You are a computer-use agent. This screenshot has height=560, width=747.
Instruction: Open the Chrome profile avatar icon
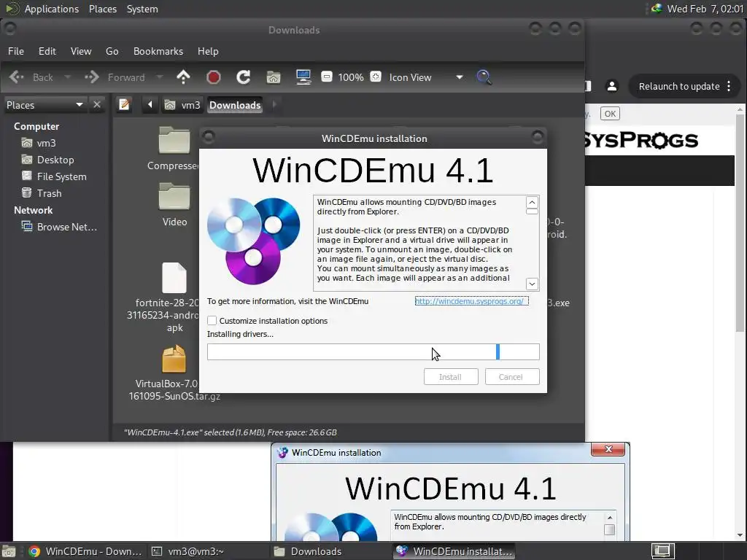pos(612,86)
